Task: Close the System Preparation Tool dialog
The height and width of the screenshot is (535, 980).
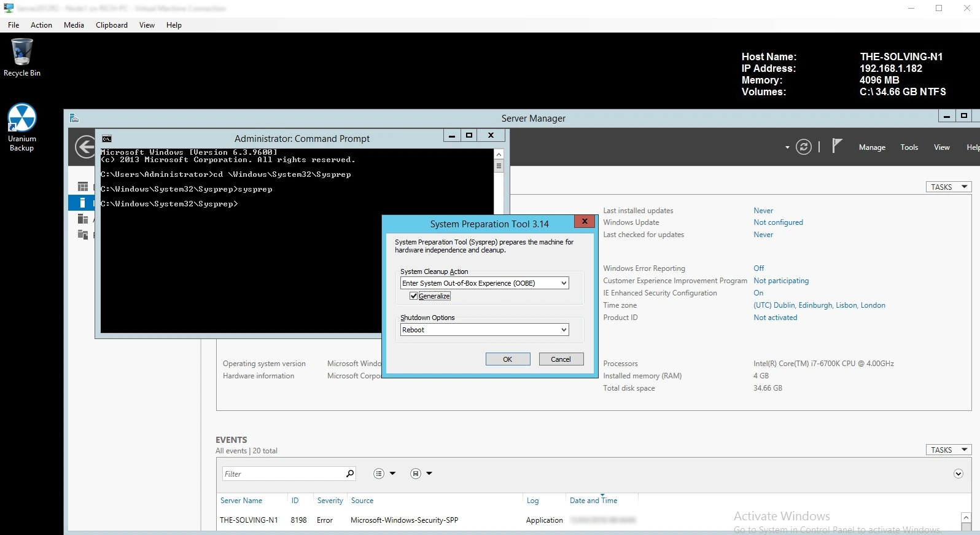Action: (585, 221)
